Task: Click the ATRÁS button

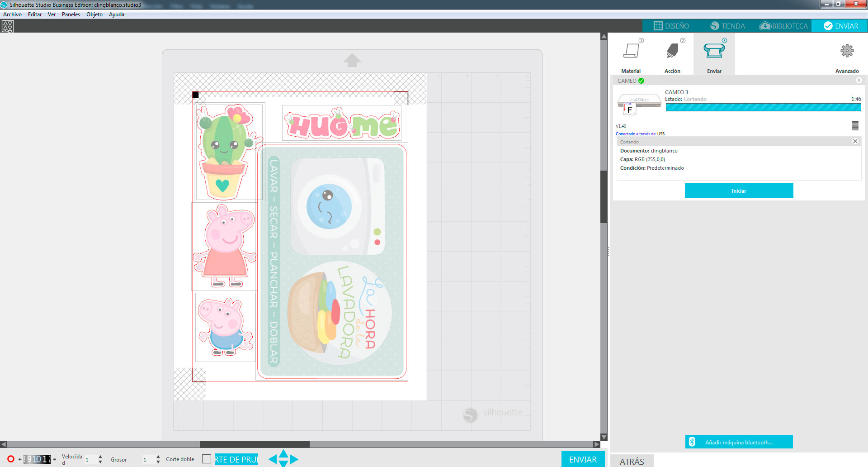Action: pyautogui.click(x=632, y=461)
